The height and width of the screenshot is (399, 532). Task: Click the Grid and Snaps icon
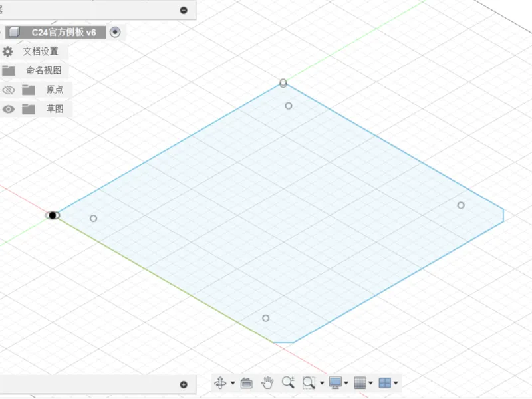pyautogui.click(x=360, y=383)
